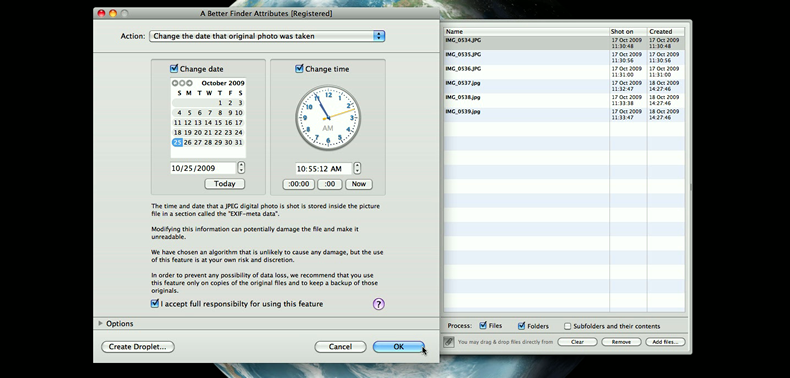790x378 pixels.
Task: Go to next month in calendar
Action: click(x=189, y=83)
